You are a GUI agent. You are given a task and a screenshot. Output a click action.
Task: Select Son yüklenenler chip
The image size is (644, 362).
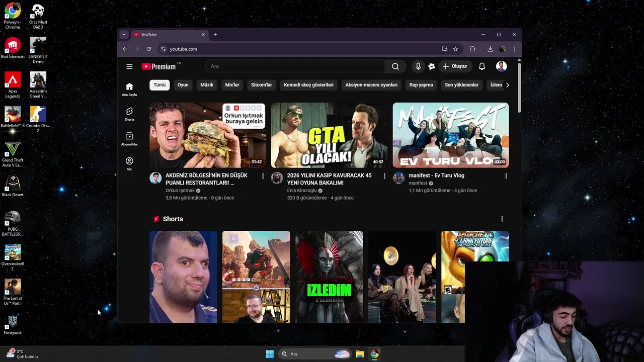click(x=461, y=85)
